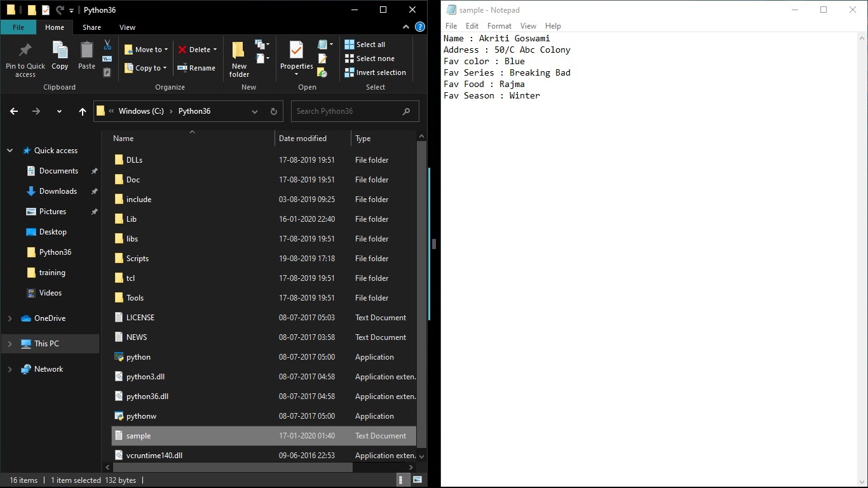Viewport: 868px width, 488px height.
Task: Expand the Network tree node
Action: tap(10, 369)
